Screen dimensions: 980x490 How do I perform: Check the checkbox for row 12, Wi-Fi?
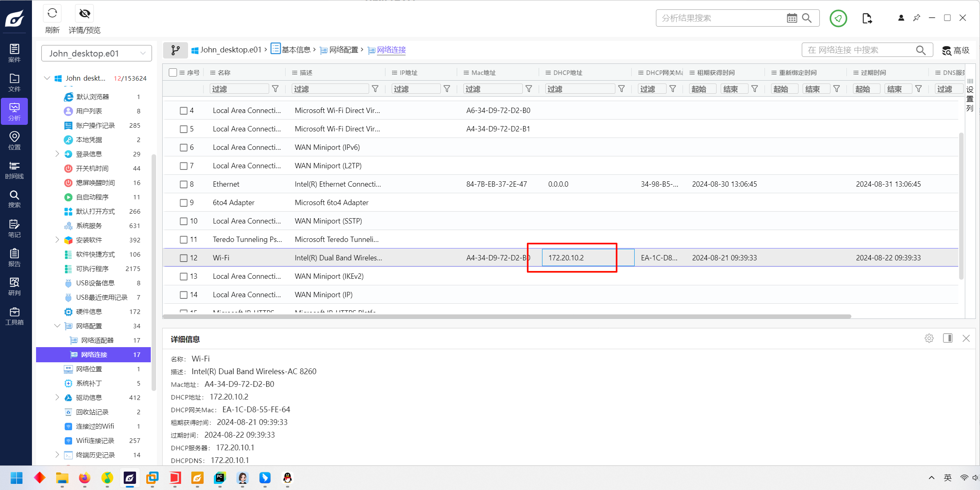pyautogui.click(x=184, y=258)
